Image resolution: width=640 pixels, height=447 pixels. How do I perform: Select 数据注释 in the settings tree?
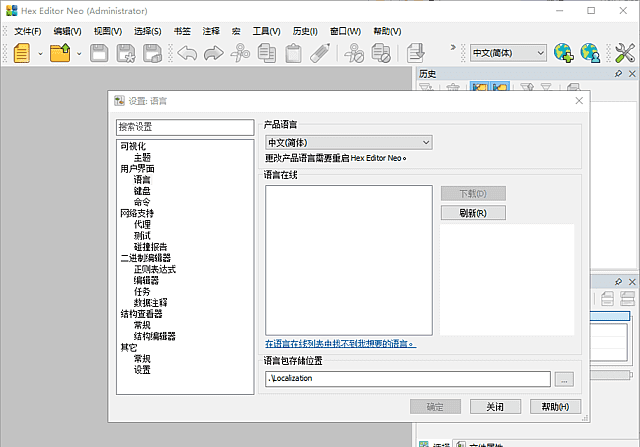[x=150, y=302]
